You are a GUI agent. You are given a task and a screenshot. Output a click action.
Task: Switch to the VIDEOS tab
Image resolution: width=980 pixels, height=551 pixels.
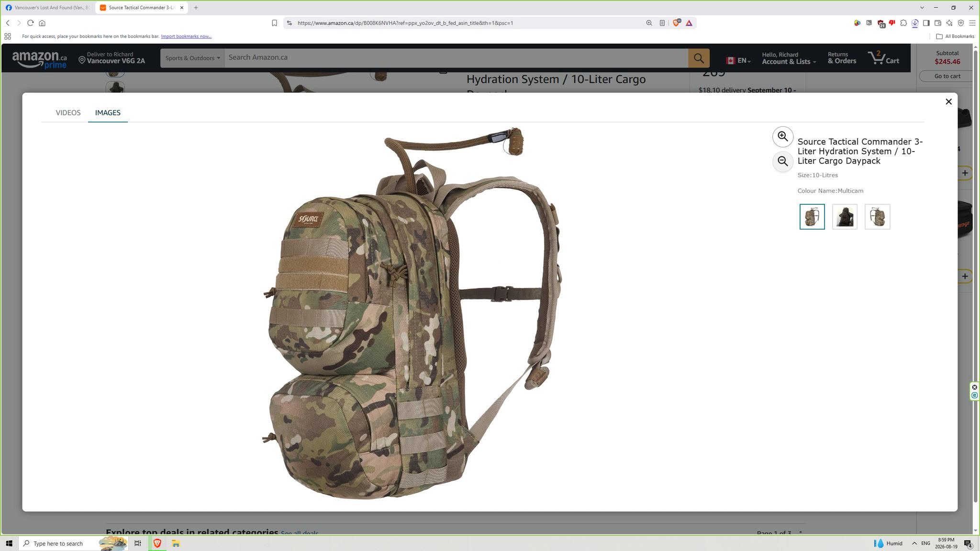click(68, 113)
